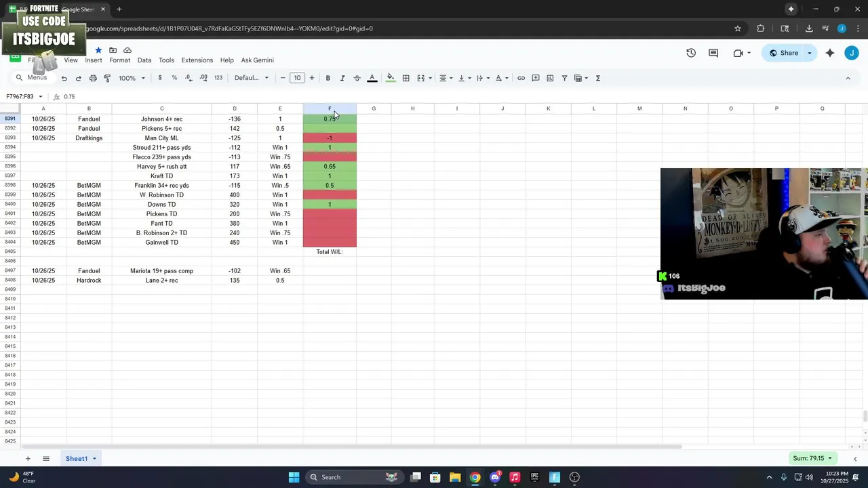Click the Menus search box
The image size is (868, 488).
click(x=33, y=78)
